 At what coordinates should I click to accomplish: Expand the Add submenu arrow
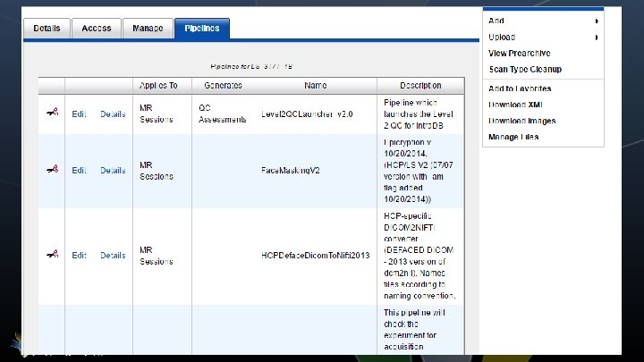pos(597,21)
